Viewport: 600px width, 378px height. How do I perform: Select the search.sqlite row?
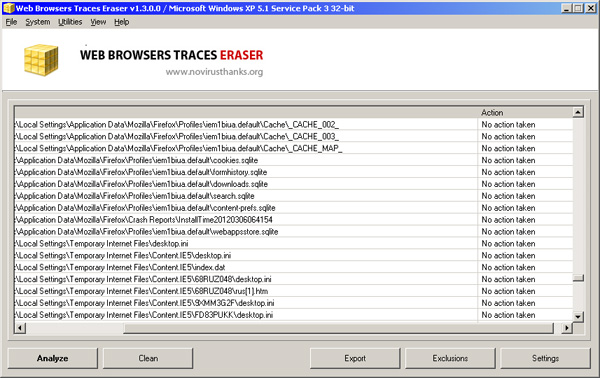point(293,196)
